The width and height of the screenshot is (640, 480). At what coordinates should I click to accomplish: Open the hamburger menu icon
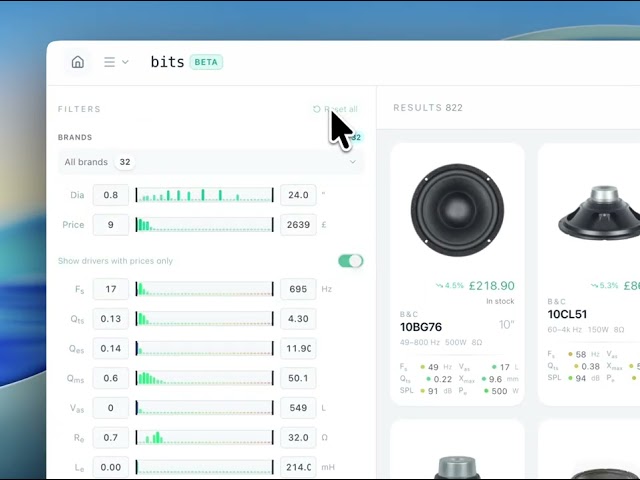click(x=109, y=62)
